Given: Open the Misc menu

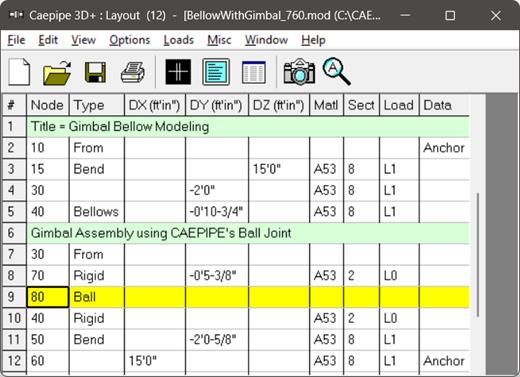Looking at the screenshot, I should coord(219,40).
